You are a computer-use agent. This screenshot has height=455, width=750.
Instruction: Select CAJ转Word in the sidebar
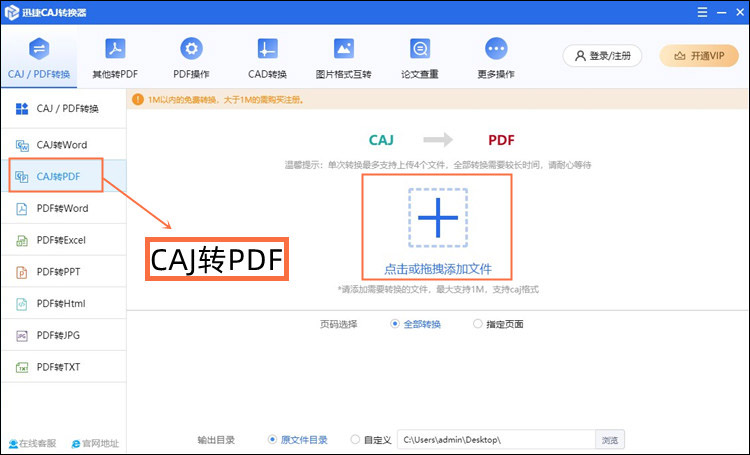62,145
